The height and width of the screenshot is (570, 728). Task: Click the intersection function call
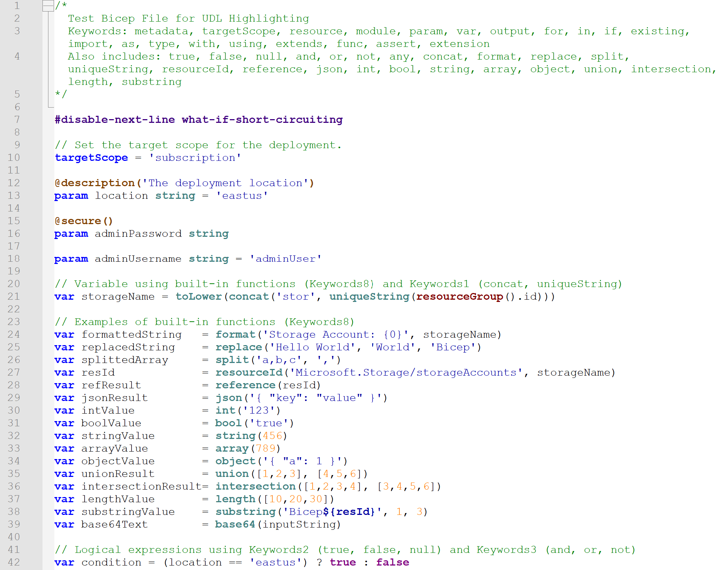[256, 486]
